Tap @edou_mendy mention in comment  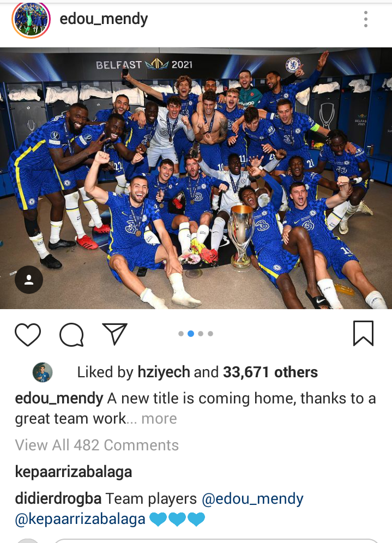click(x=252, y=499)
